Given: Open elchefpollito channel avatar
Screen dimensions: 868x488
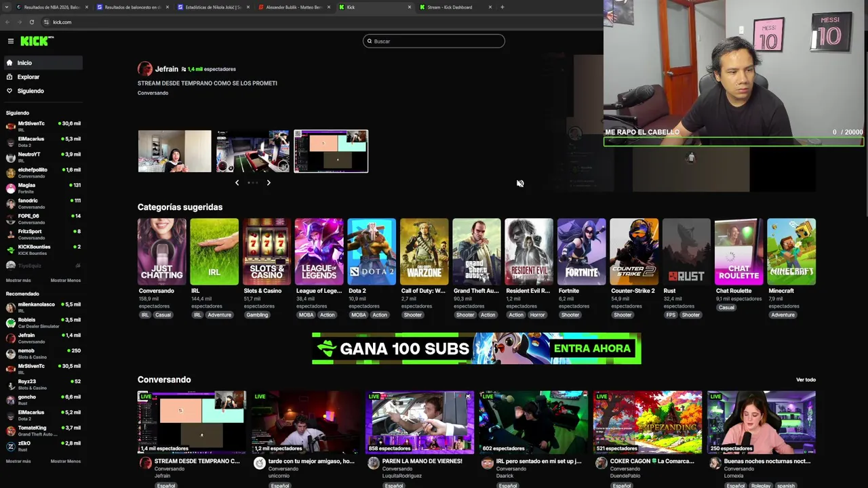Looking at the screenshot, I should 10,172.
